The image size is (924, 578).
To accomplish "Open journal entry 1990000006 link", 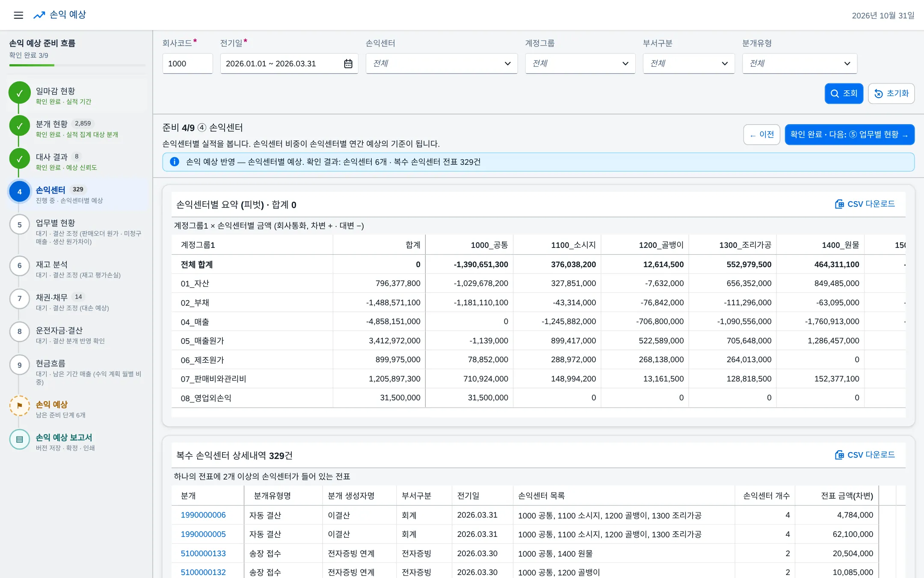I will pos(203,515).
